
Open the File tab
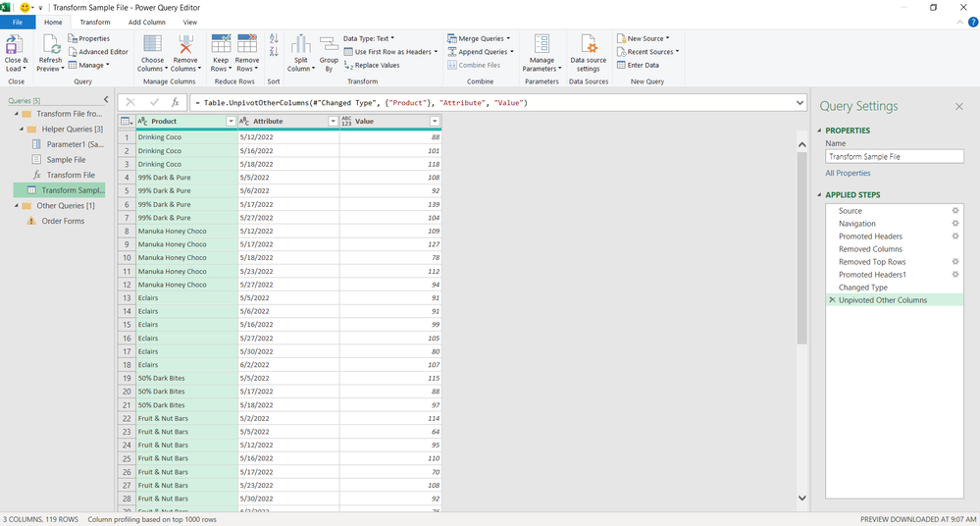pos(18,22)
